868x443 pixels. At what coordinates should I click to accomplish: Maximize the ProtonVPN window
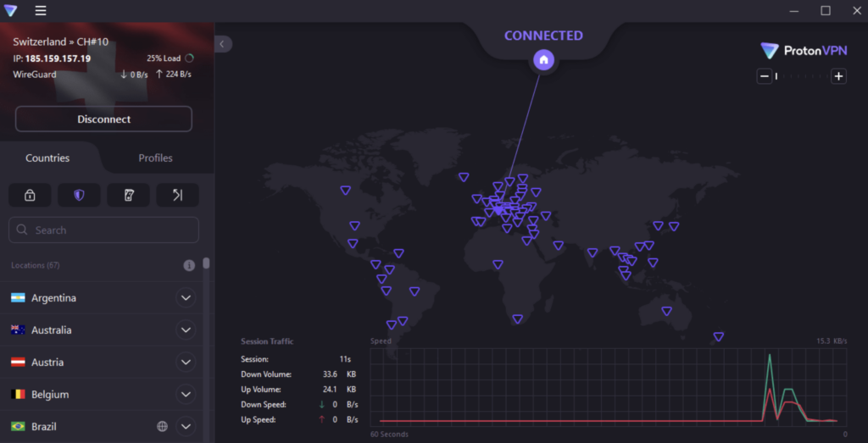click(x=826, y=10)
